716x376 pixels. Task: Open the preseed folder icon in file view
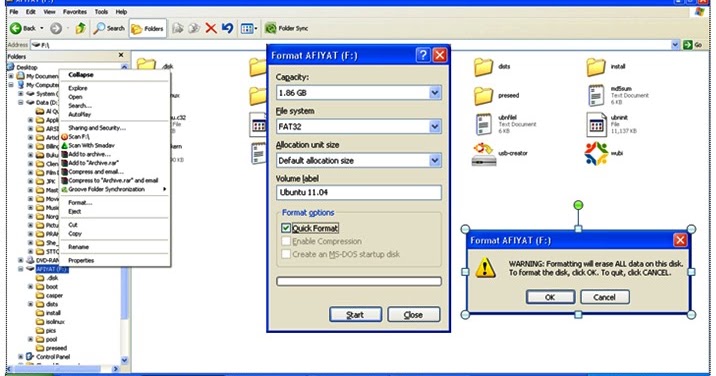point(483,95)
